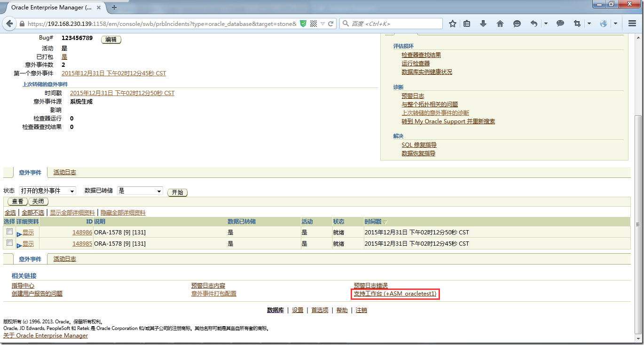Switch to upper 活动日志 tab
The width and height of the screenshot is (644, 345).
(65, 172)
